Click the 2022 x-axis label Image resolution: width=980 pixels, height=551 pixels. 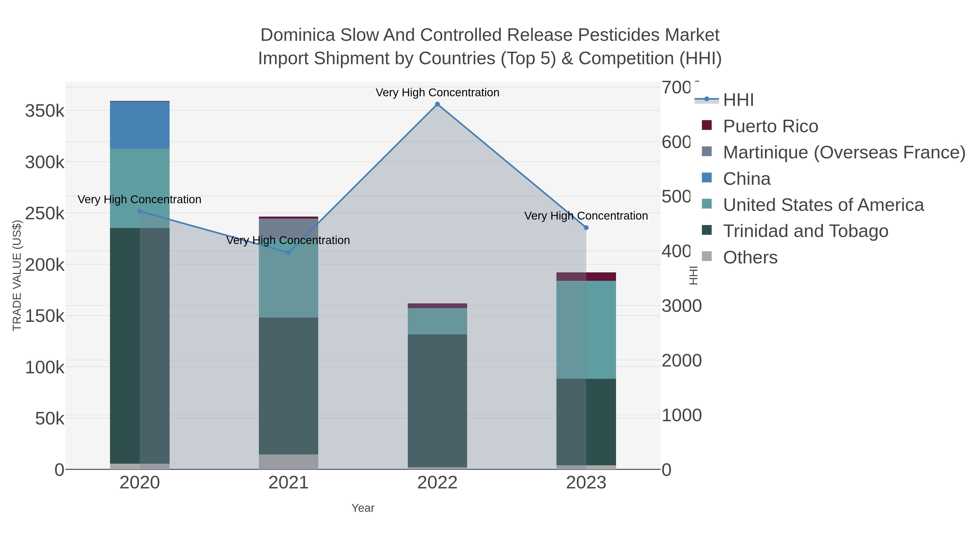pos(437,483)
